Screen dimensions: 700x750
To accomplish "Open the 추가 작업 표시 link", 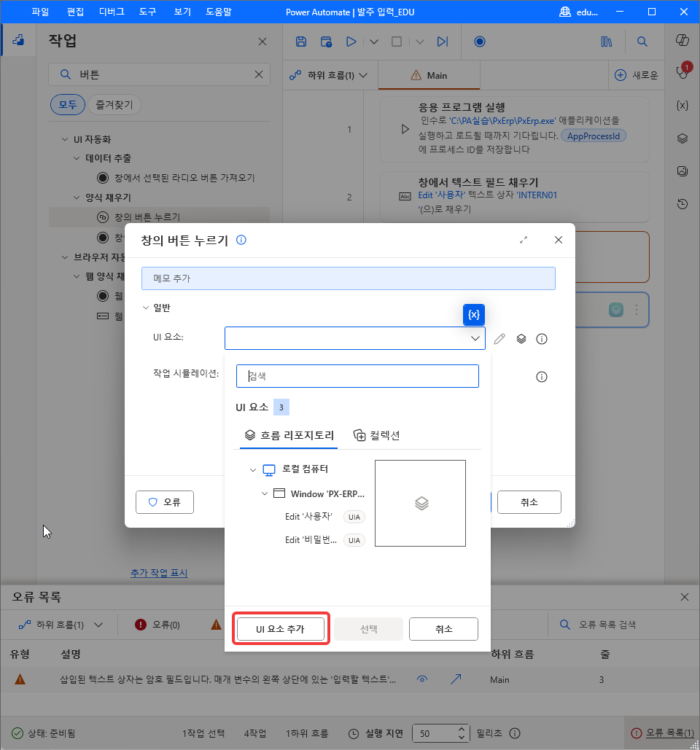I will click(159, 573).
